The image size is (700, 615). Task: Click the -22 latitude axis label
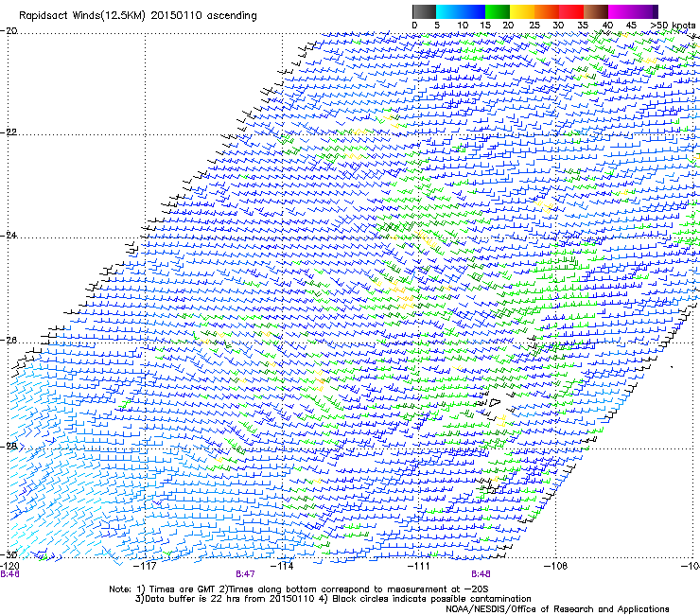pyautogui.click(x=9, y=132)
